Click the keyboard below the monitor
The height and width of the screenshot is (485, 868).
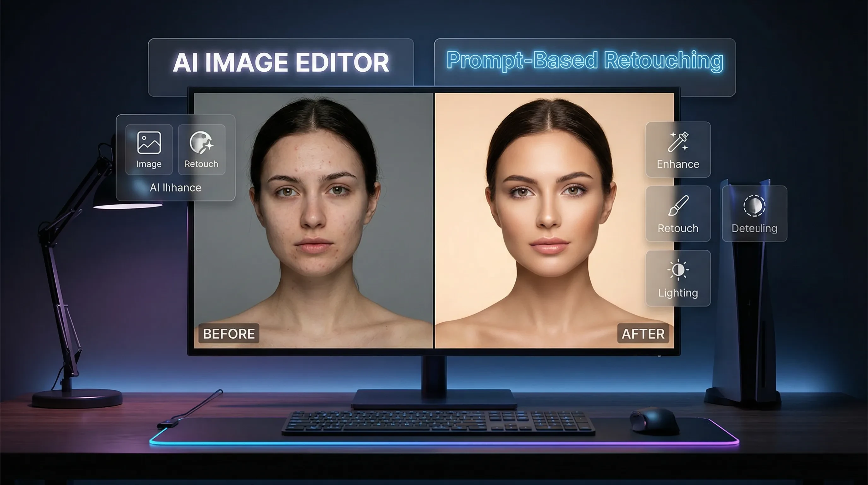pyautogui.click(x=438, y=422)
